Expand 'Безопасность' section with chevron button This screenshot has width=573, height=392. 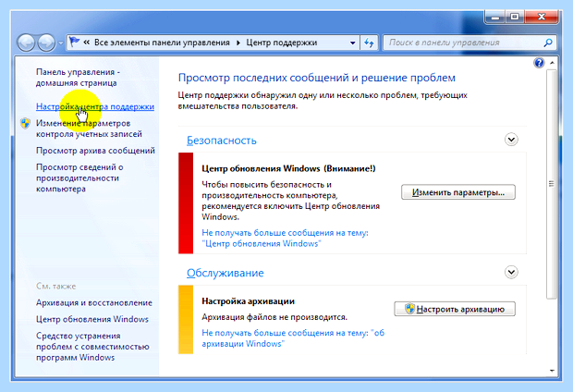coord(511,140)
